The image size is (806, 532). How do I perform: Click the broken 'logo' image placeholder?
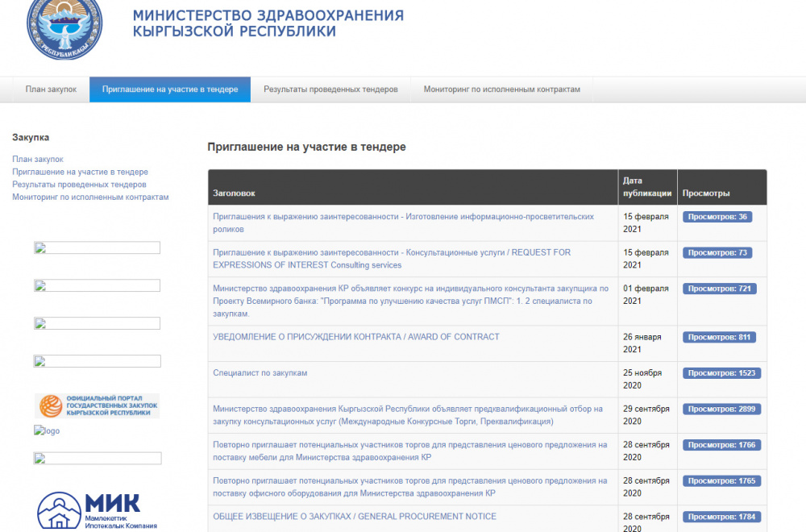(x=46, y=430)
